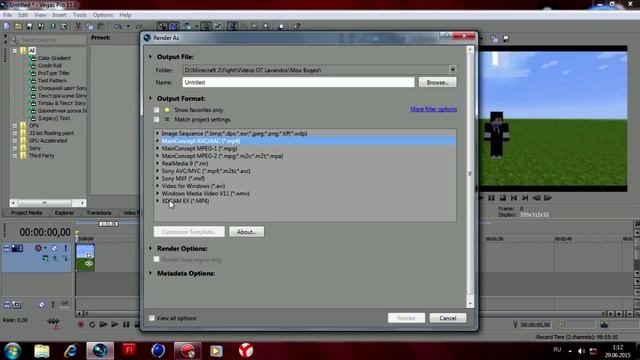Step to next frame in preview
640x360 pixels.
tap(548, 198)
